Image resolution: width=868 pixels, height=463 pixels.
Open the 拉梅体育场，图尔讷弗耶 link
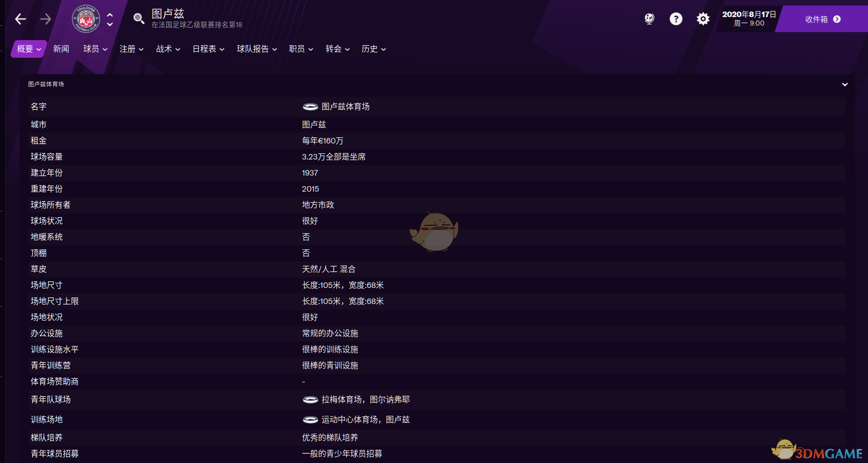click(x=366, y=399)
